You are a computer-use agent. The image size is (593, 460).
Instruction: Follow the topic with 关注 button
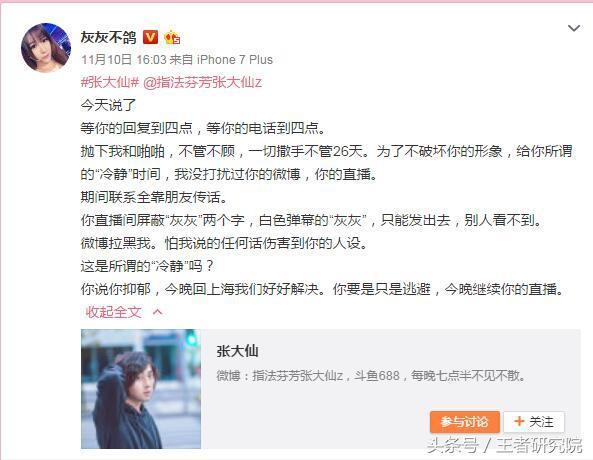pyautogui.click(x=534, y=422)
